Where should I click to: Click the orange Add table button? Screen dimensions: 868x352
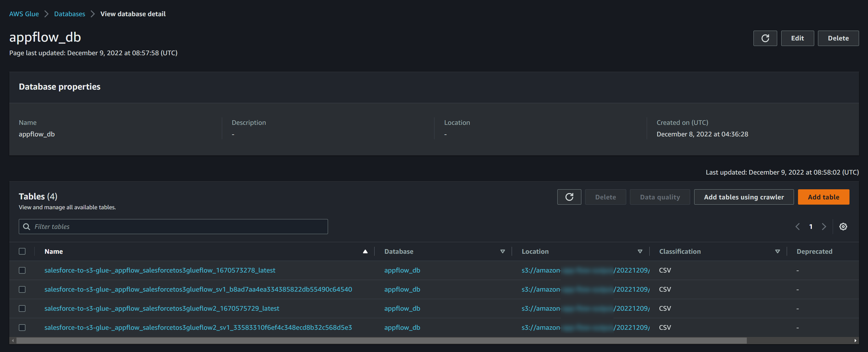(x=823, y=197)
